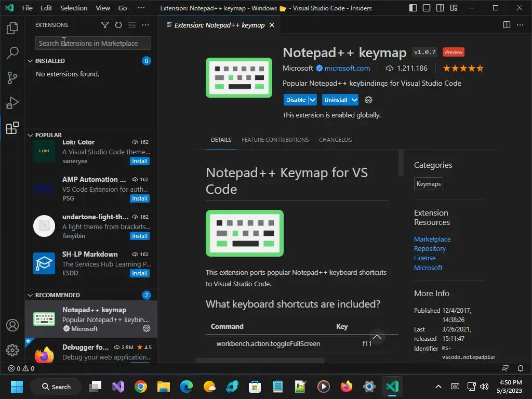This screenshot has height=399, width=532.
Task: Install the SH-LP Markdown extension
Action: [x=139, y=273]
